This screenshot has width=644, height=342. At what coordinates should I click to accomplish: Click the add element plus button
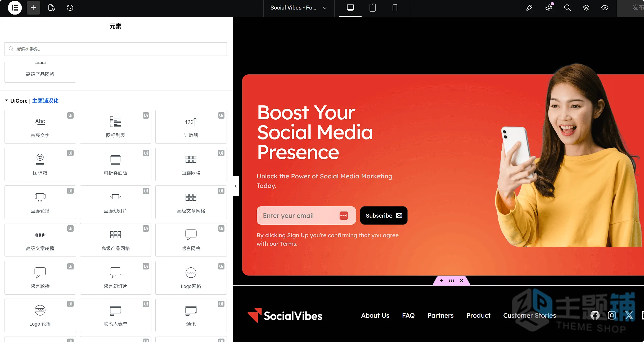pos(33,8)
